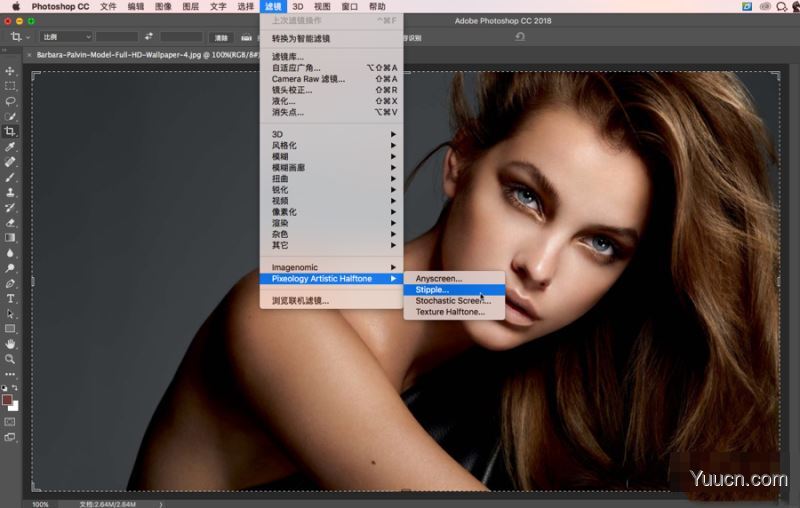Open the Photoshop CC application menu
800x508 pixels.
click(60, 7)
